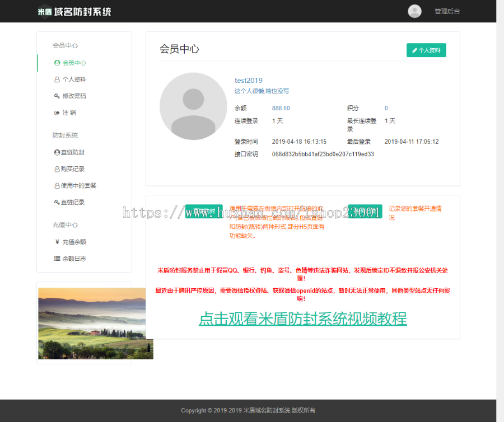Click the 888.00 balance value

tap(281, 108)
